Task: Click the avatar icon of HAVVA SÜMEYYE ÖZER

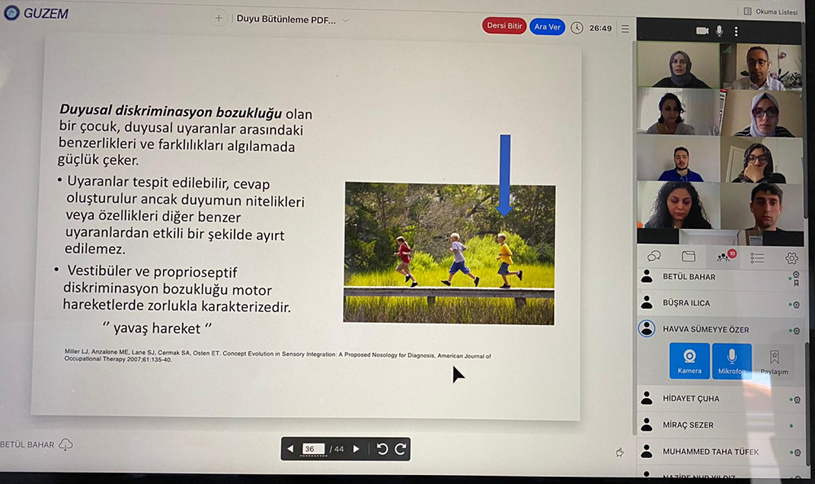Action: coord(647,329)
